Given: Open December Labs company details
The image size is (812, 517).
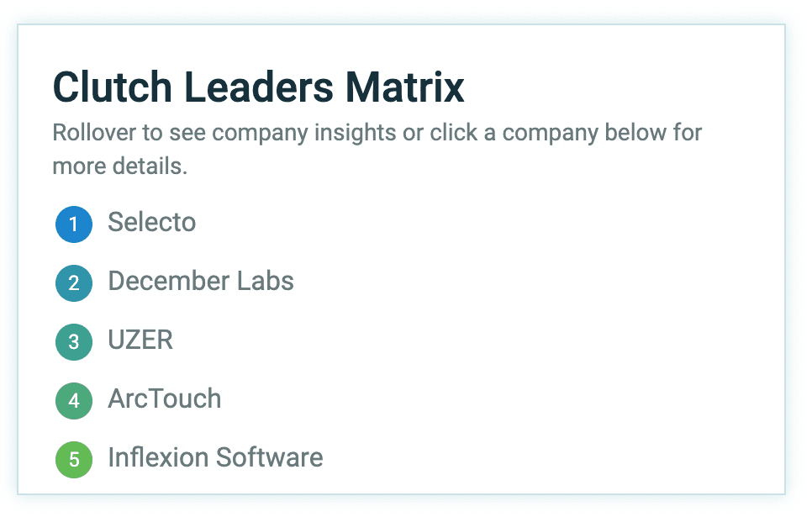Looking at the screenshot, I should point(200,282).
